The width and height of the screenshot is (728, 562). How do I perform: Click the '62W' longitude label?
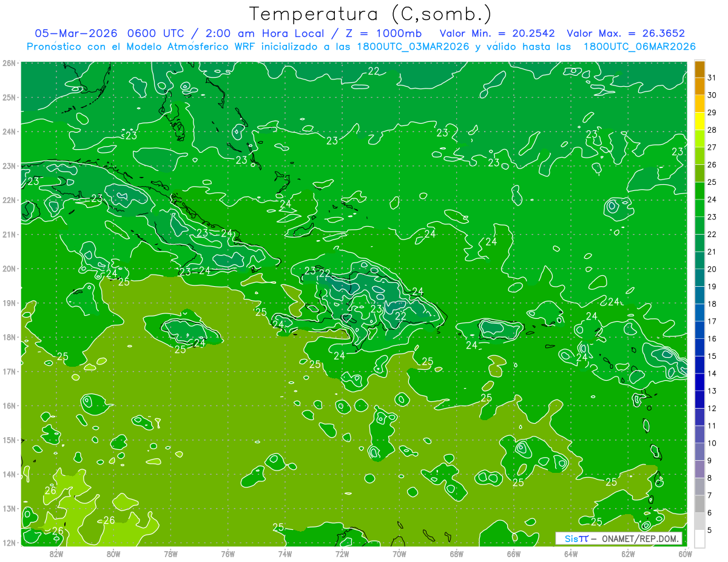coord(628,554)
